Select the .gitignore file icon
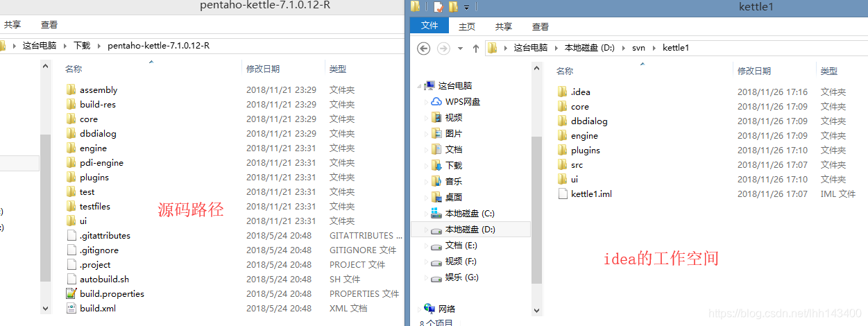The width and height of the screenshot is (868, 326). point(71,250)
